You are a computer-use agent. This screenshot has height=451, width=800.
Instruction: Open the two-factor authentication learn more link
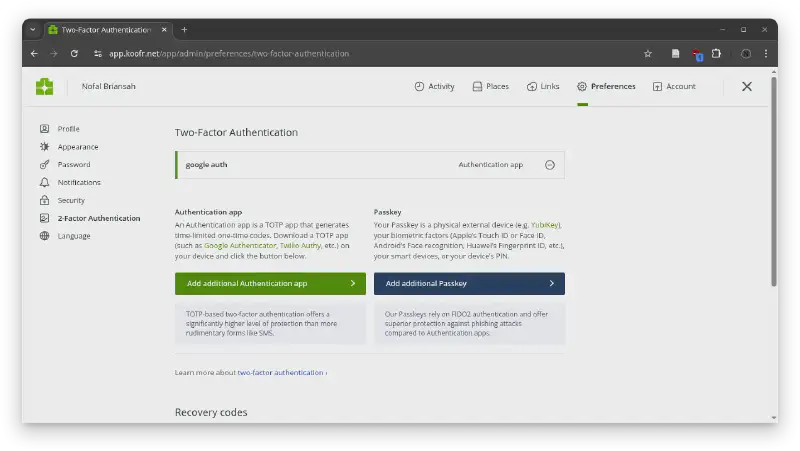282,372
